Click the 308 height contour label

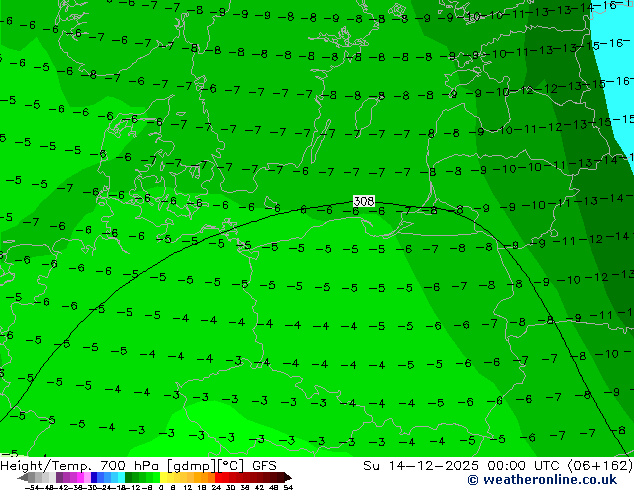364,201
